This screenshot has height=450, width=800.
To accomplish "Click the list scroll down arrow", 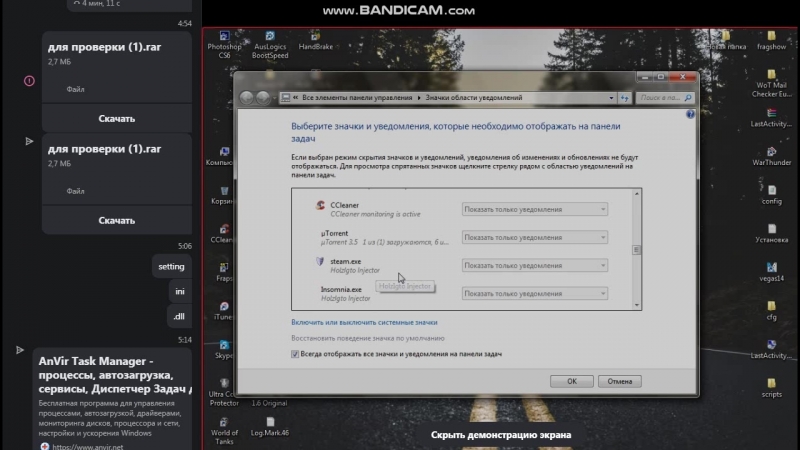I will click(636, 305).
